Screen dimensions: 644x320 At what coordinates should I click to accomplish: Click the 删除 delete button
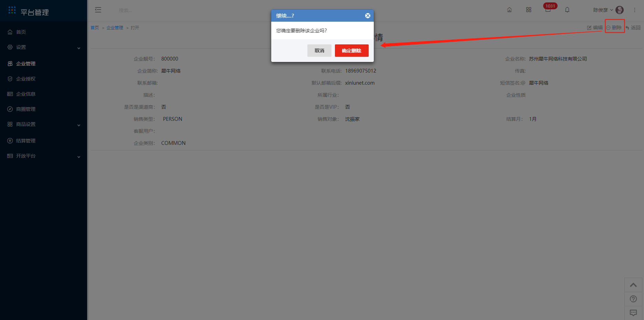pos(614,28)
